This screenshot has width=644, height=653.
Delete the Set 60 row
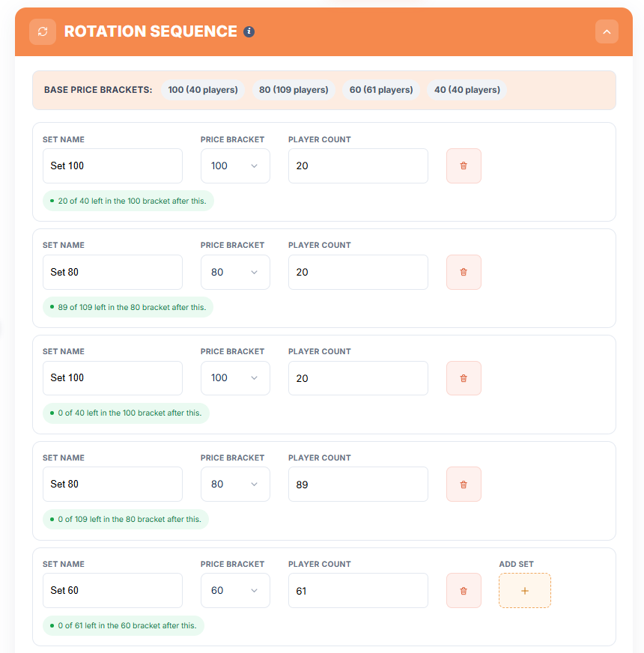(x=464, y=591)
